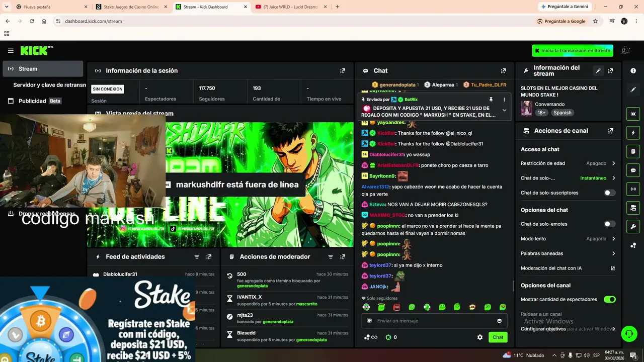Filter the Acciones de moderador list
644x362 pixels.
[331, 257]
